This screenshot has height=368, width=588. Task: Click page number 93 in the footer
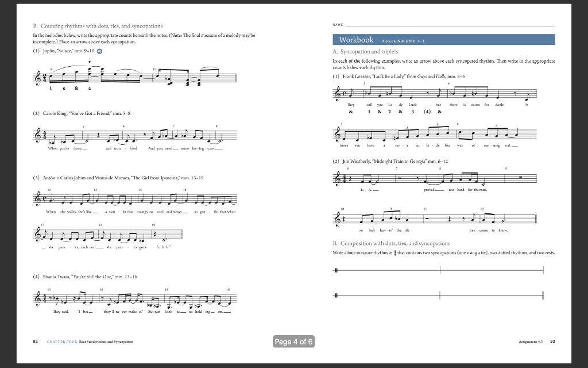click(553, 341)
